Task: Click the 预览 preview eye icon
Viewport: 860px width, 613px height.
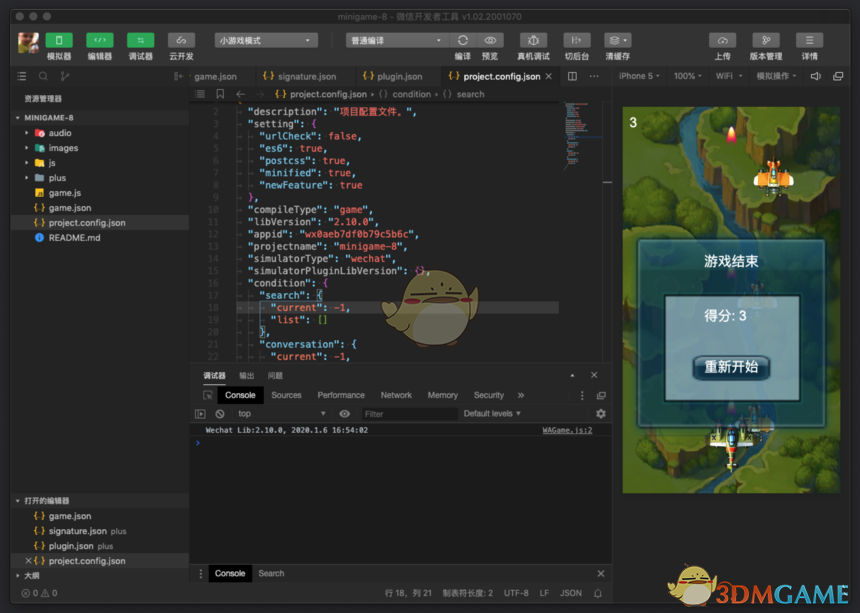Action: tap(490, 41)
